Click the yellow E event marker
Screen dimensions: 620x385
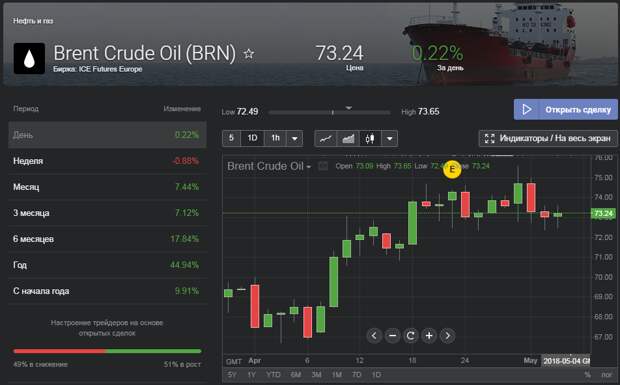[x=452, y=169]
